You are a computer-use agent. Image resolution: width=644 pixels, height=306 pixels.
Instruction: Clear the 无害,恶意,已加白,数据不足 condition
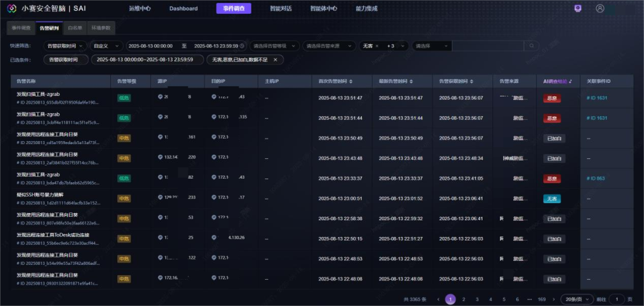(x=275, y=60)
